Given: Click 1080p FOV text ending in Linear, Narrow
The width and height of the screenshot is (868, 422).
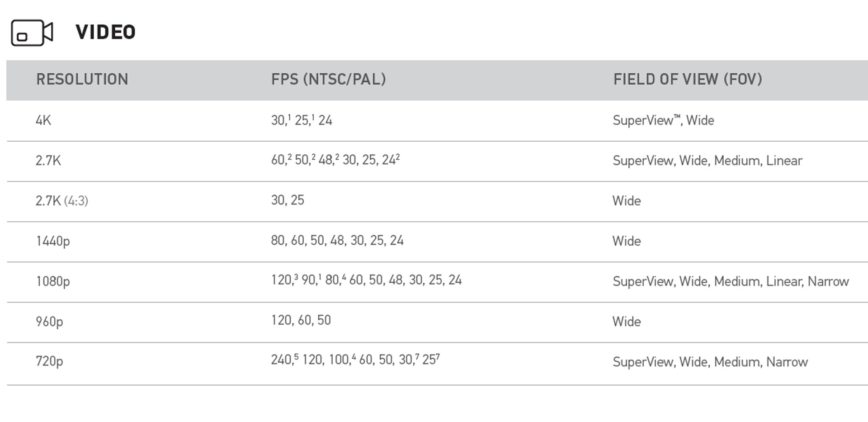Looking at the screenshot, I should pos(730,281).
